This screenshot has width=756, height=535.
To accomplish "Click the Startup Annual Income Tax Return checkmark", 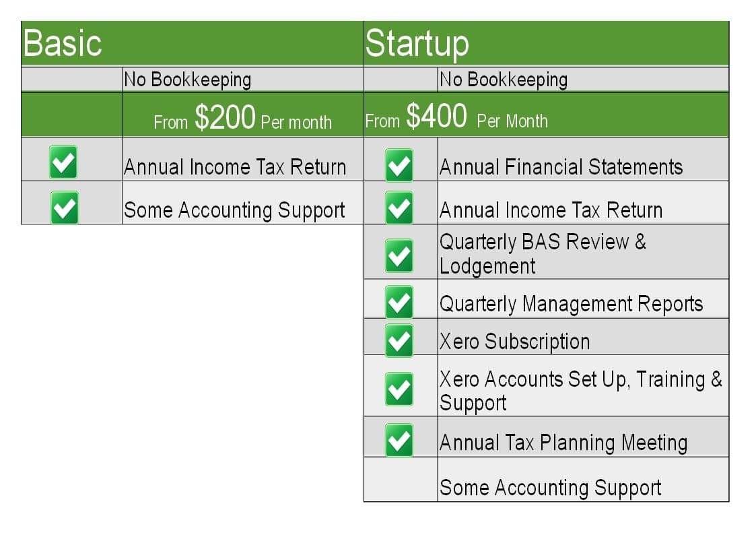I will click(x=399, y=209).
